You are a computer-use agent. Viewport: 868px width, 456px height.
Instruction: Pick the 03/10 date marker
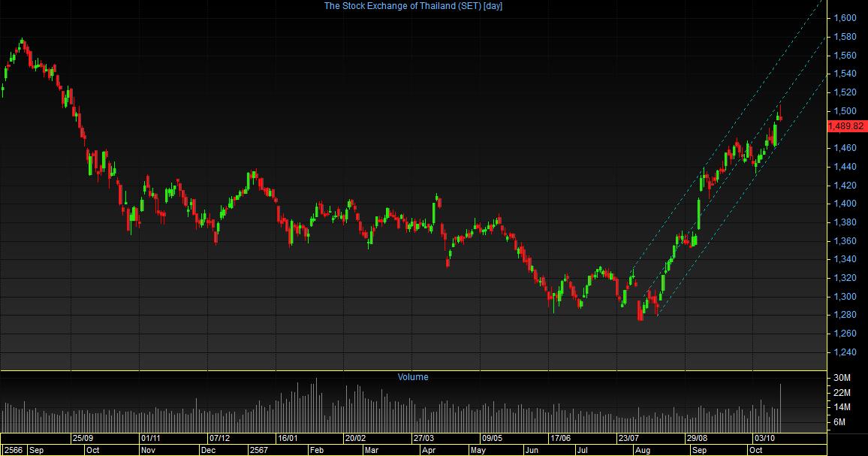(x=765, y=438)
